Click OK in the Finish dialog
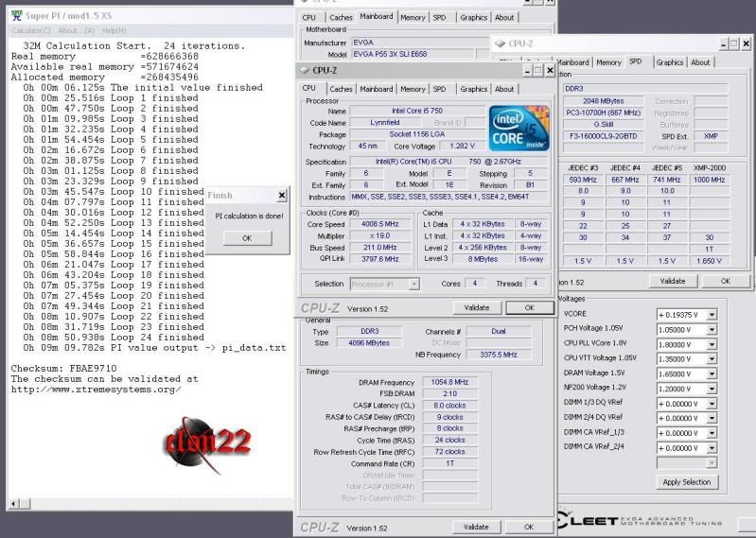The image size is (756, 538). point(247,238)
